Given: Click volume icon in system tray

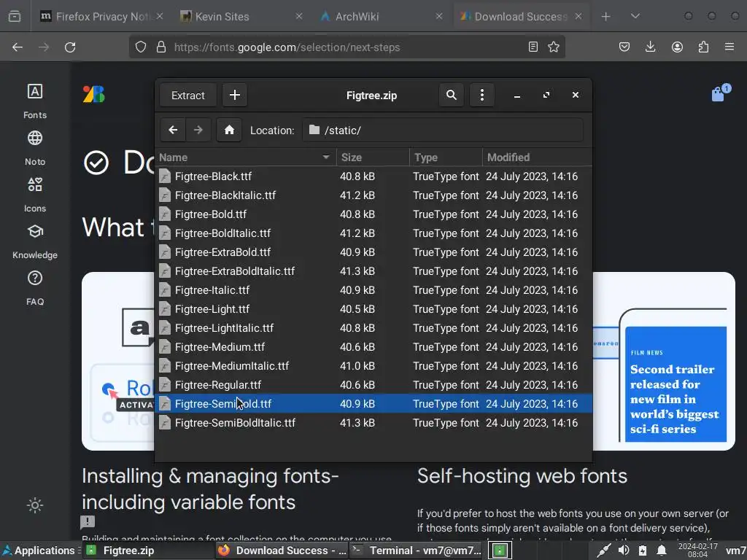Looking at the screenshot, I should click(x=623, y=551).
